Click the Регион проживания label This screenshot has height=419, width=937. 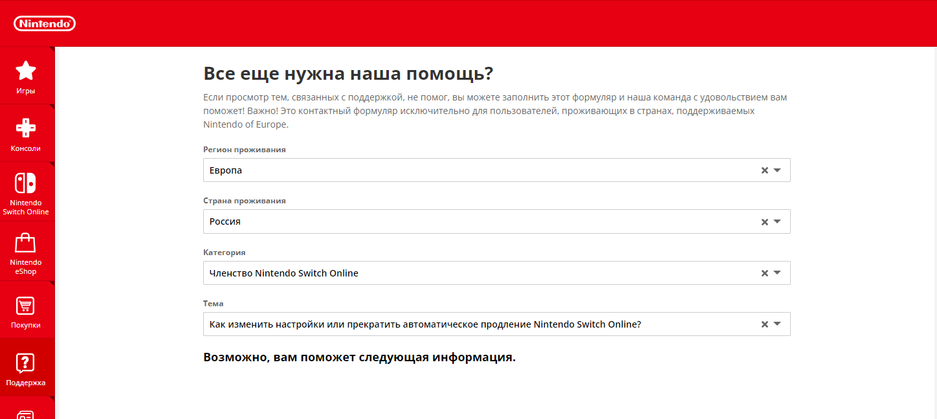(x=244, y=149)
